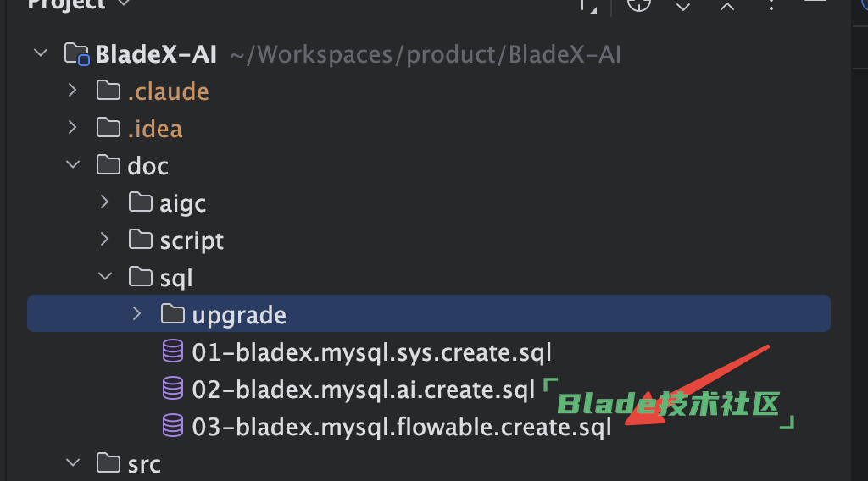
Task: Select the script folder in the tree
Action: pyautogui.click(x=192, y=240)
